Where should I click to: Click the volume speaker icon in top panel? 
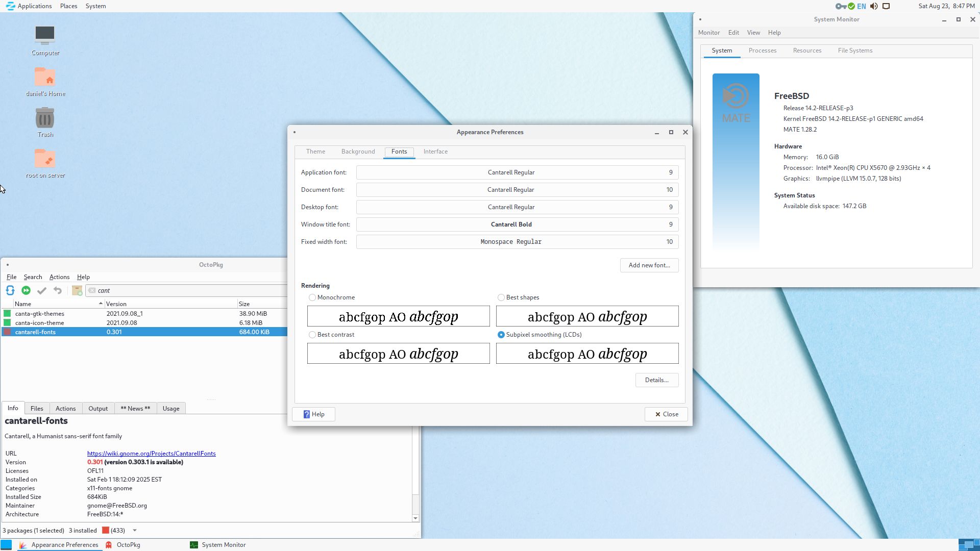874,6
